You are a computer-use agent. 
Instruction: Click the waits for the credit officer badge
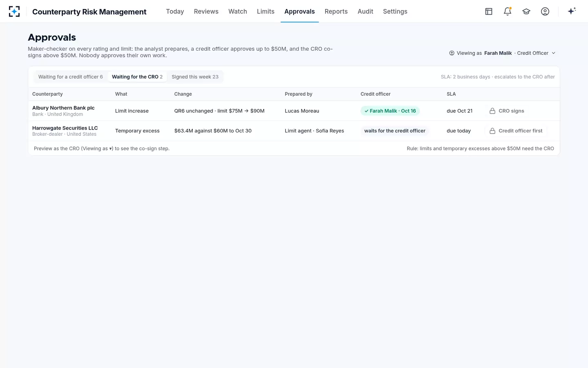(x=395, y=131)
